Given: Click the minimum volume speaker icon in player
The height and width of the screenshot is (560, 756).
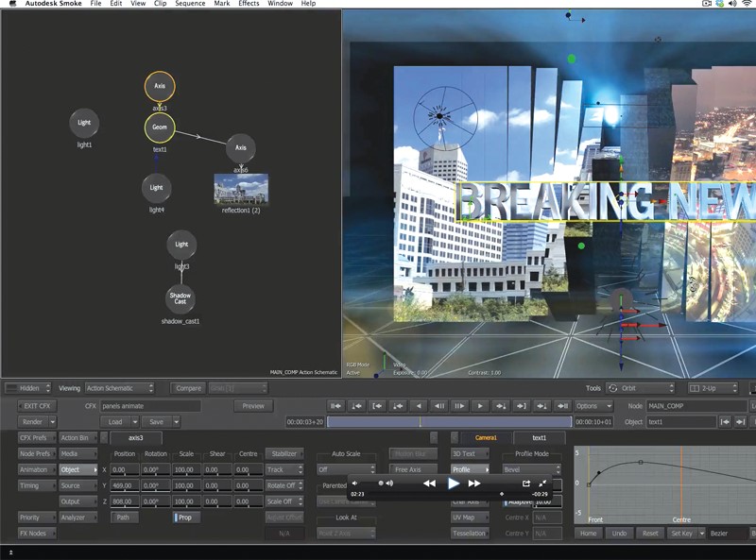Looking at the screenshot, I should pyautogui.click(x=355, y=483).
